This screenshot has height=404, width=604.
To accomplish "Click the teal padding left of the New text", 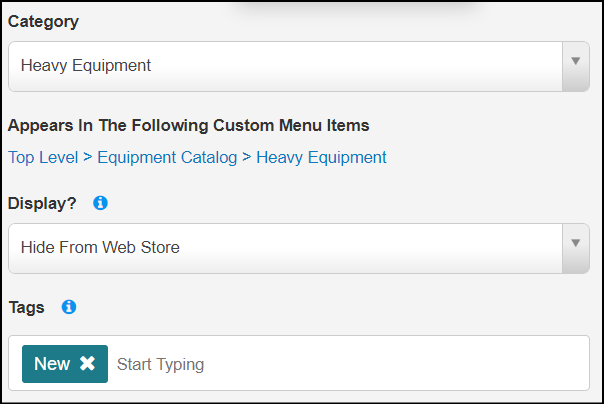I will [x=28, y=364].
